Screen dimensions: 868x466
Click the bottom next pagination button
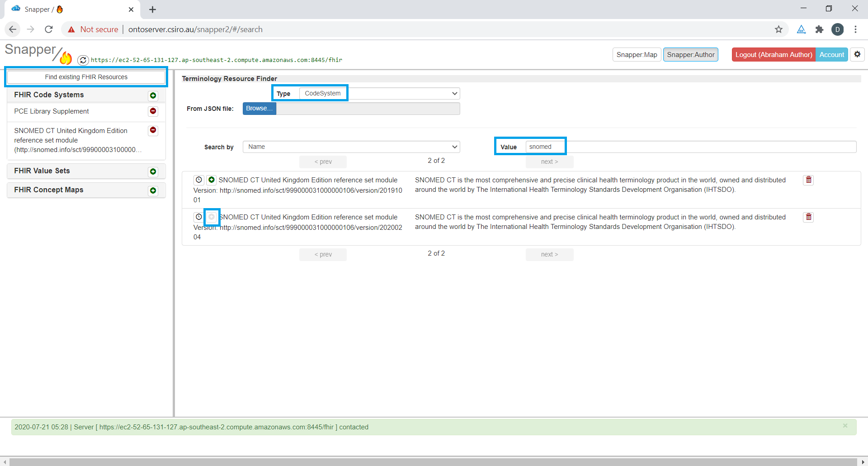pyautogui.click(x=549, y=255)
